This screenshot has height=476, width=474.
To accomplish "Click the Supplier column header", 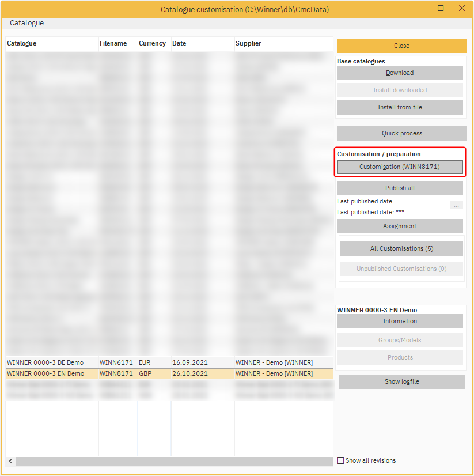I will pos(283,43).
